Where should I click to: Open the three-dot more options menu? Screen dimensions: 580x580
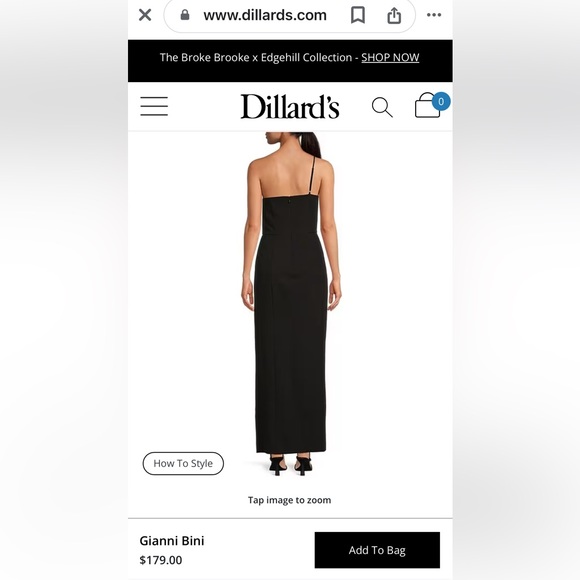(434, 15)
